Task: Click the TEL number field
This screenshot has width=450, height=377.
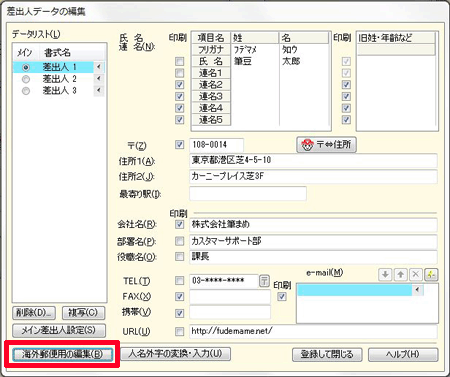Action: point(224,281)
